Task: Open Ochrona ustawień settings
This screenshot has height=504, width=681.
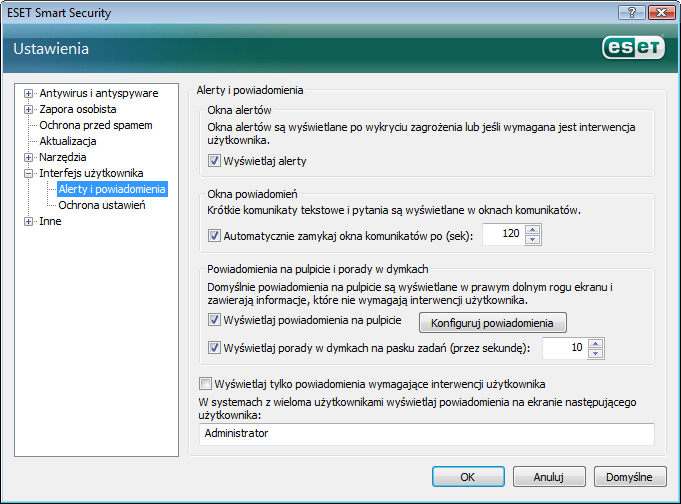Action: click(102, 206)
